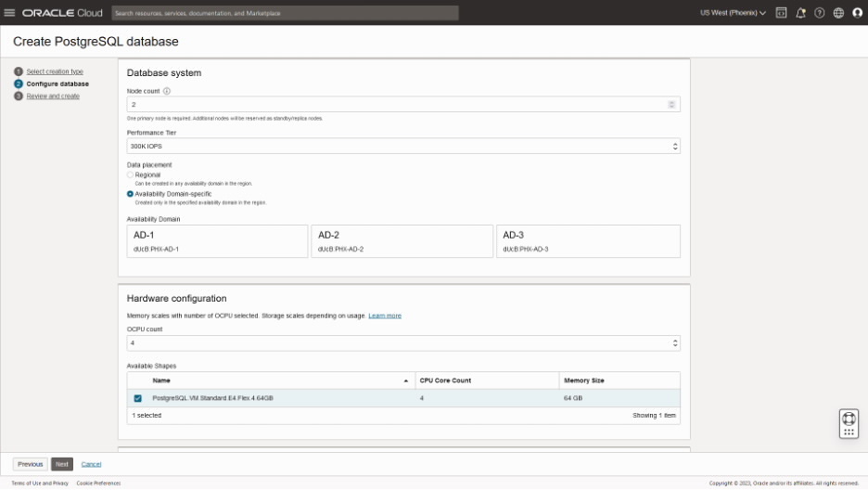Open the notifications bell

(x=800, y=13)
